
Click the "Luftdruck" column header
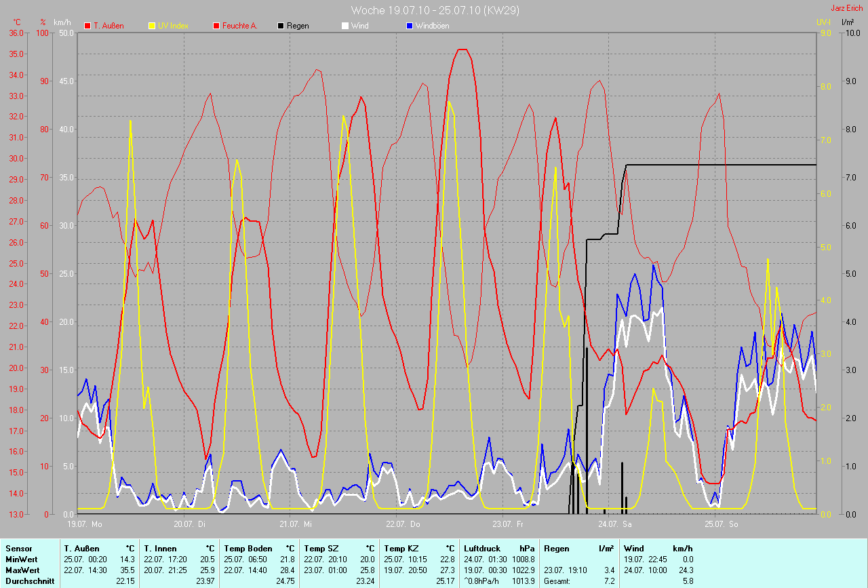[x=481, y=549]
